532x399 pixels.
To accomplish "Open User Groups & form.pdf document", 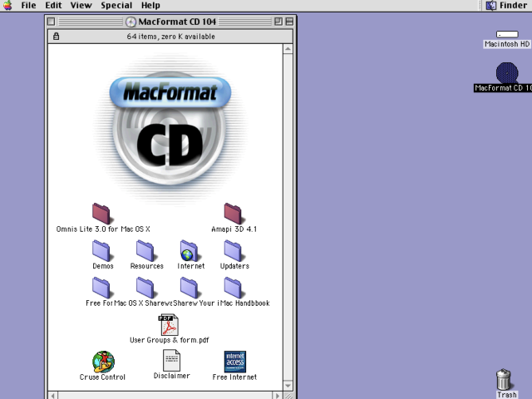I will [x=169, y=325].
